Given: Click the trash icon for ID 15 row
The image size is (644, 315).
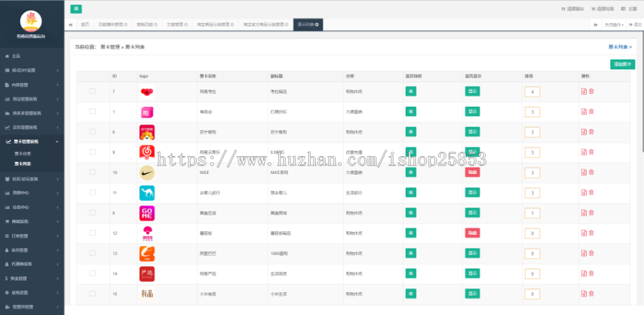Looking at the screenshot, I should click(x=591, y=294).
